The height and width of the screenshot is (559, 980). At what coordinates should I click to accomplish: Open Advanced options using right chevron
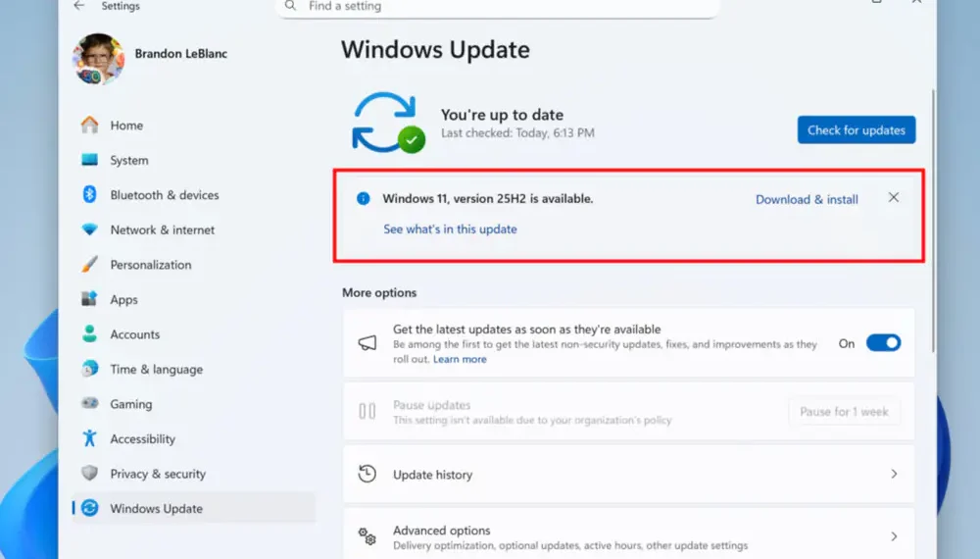point(893,536)
